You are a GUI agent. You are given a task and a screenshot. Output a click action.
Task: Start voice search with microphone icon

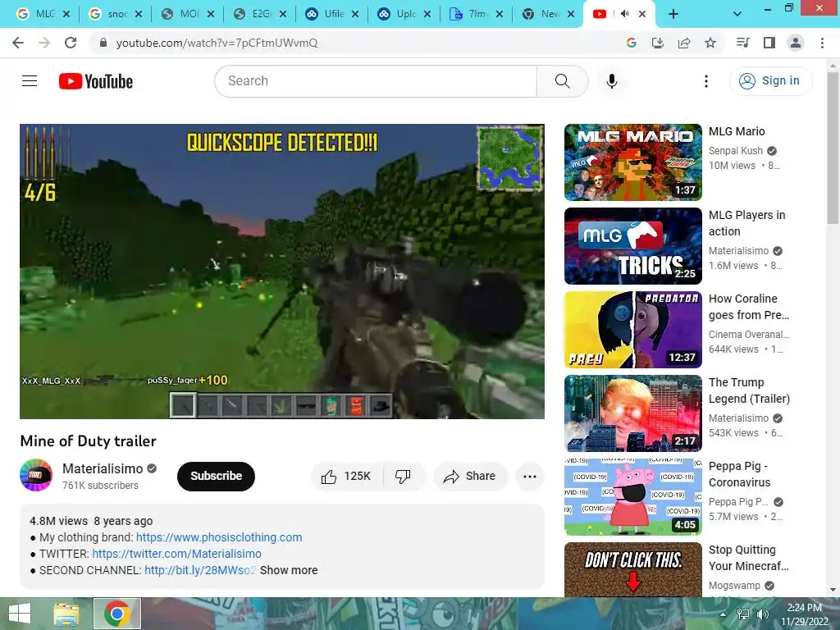coord(611,81)
